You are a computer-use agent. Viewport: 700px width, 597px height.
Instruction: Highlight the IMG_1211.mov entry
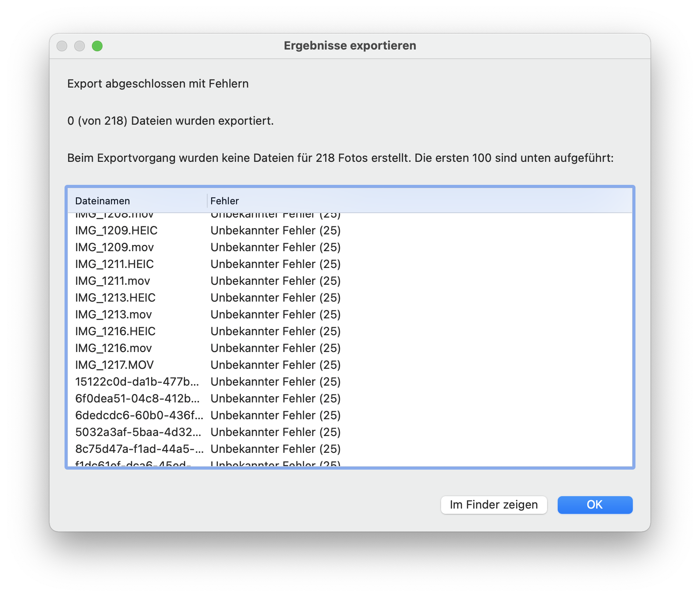[x=113, y=281]
